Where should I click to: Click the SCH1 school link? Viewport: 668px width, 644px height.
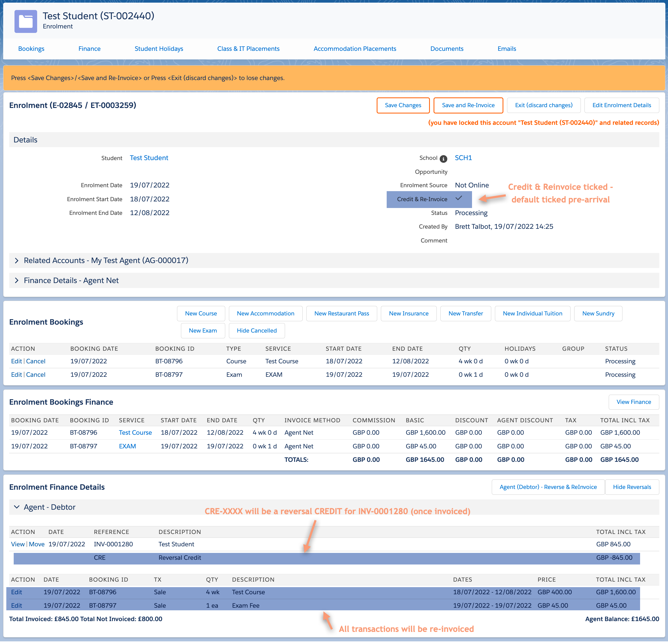tap(463, 158)
